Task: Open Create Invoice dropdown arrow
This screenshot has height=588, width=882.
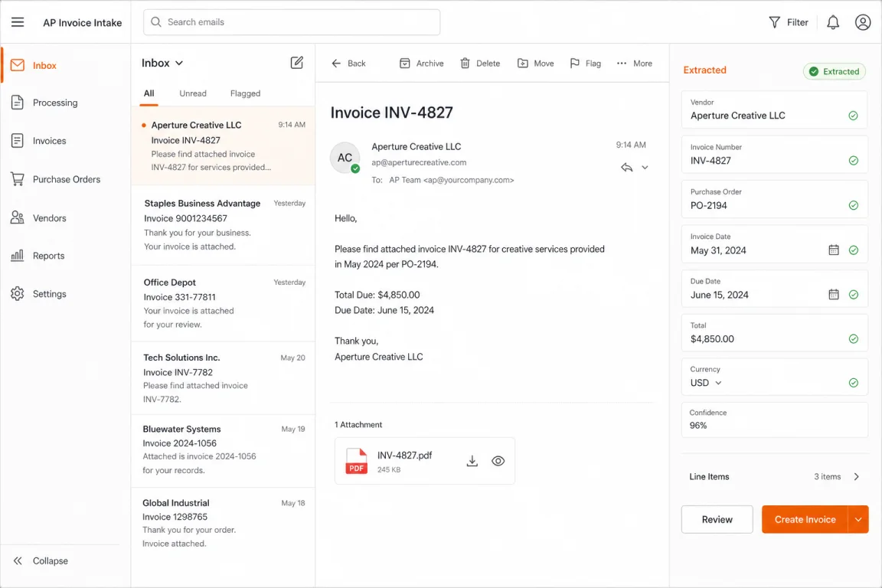Action: [x=857, y=519]
